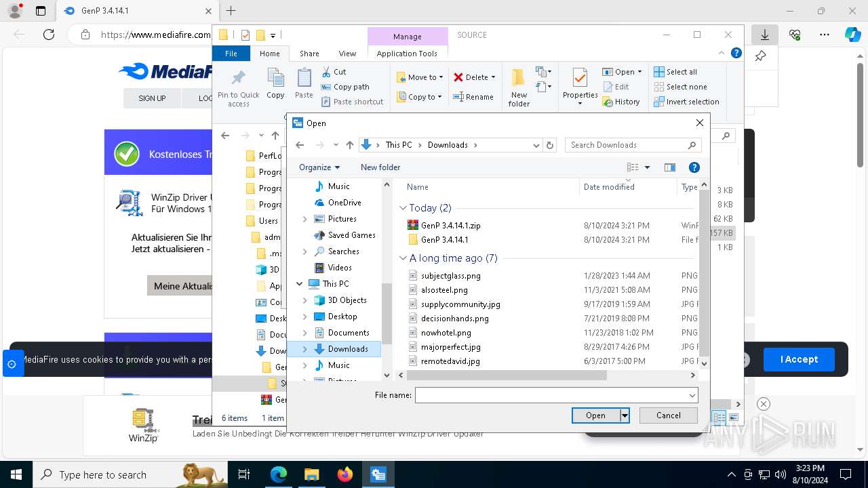Click the Rename tool in Explorer ribbon
Screen dimensions: 868x488
(x=473, y=97)
